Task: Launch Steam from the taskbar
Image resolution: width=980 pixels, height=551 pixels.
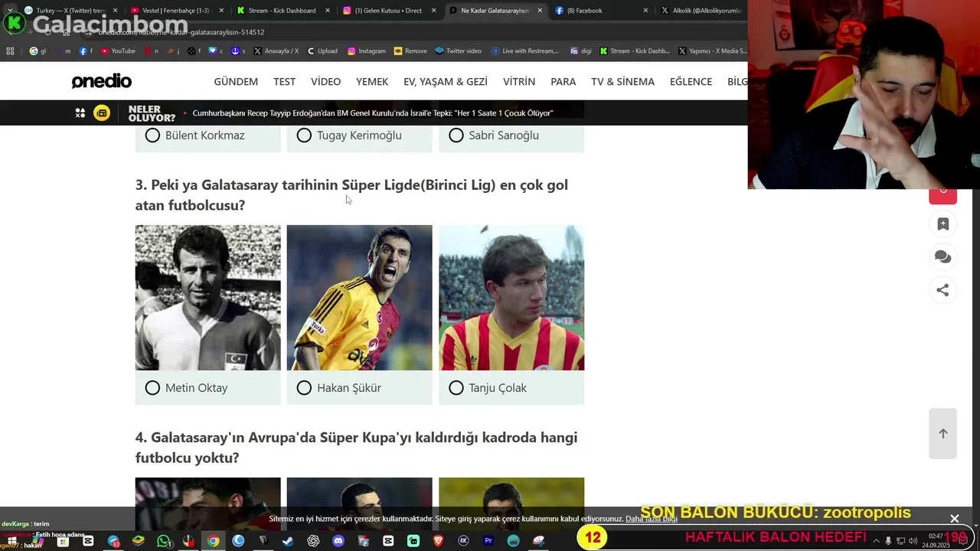Action: [288, 541]
